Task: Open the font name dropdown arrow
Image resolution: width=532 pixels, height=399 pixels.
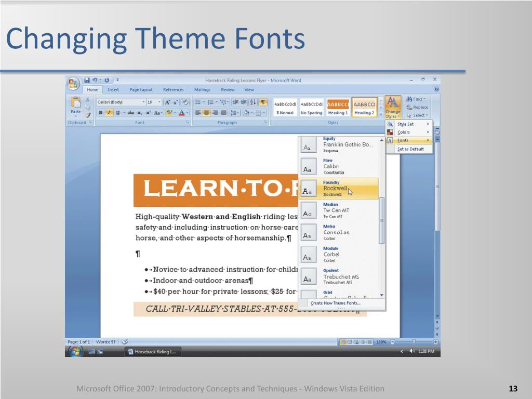Action: [143, 102]
